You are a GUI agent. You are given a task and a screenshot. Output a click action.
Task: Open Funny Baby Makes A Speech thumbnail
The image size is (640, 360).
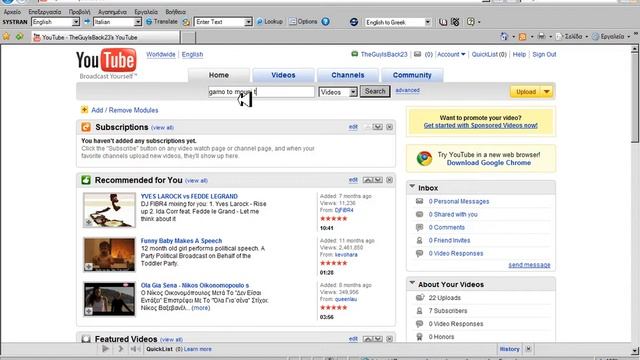point(109,254)
